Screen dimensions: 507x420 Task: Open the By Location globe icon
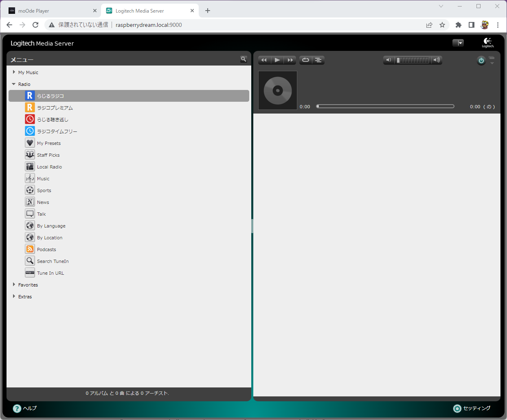click(x=30, y=237)
